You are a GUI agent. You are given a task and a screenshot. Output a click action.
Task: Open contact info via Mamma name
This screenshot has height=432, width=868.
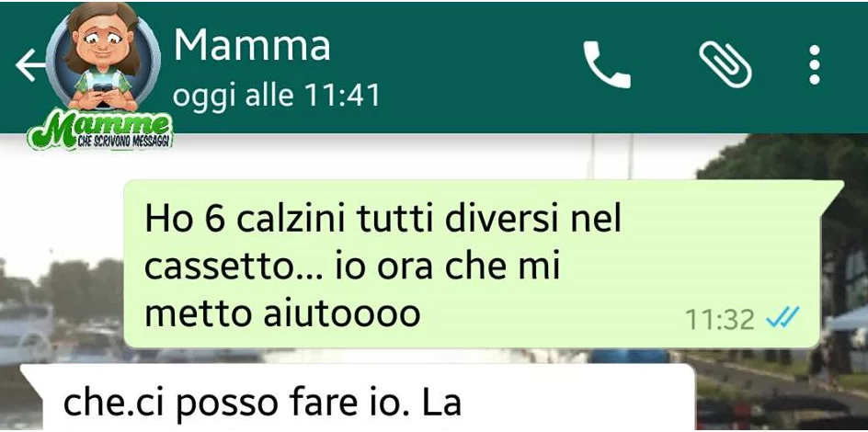tap(252, 45)
